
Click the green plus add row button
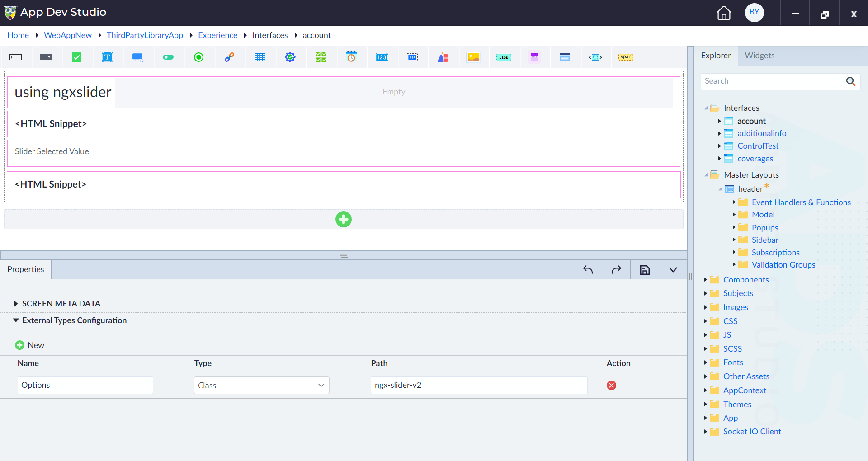(344, 219)
